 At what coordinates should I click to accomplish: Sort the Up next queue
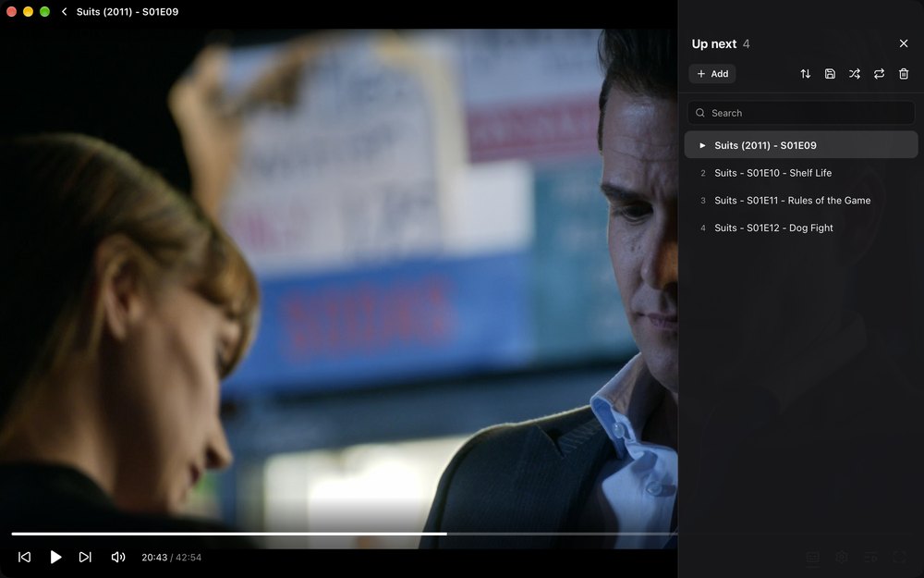[x=805, y=74]
